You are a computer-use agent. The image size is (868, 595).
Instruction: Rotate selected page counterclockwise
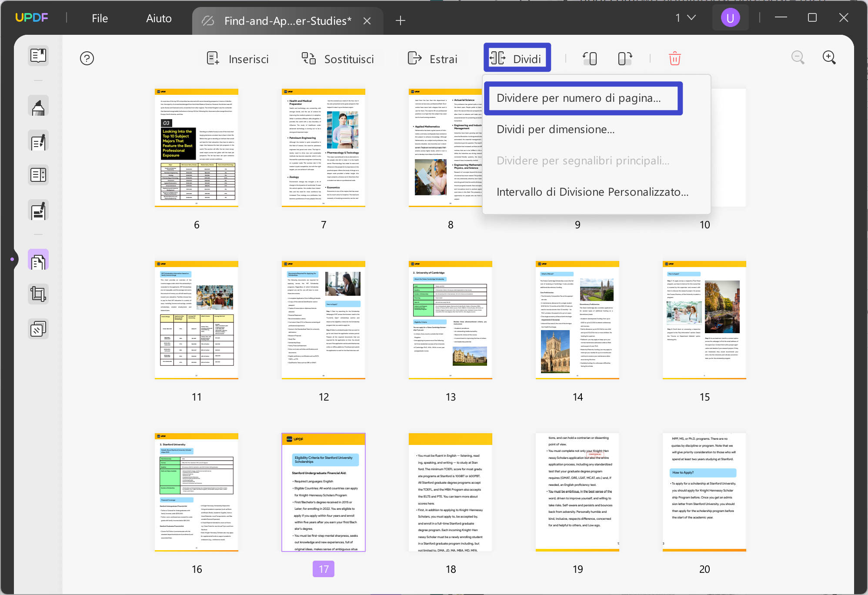590,58
